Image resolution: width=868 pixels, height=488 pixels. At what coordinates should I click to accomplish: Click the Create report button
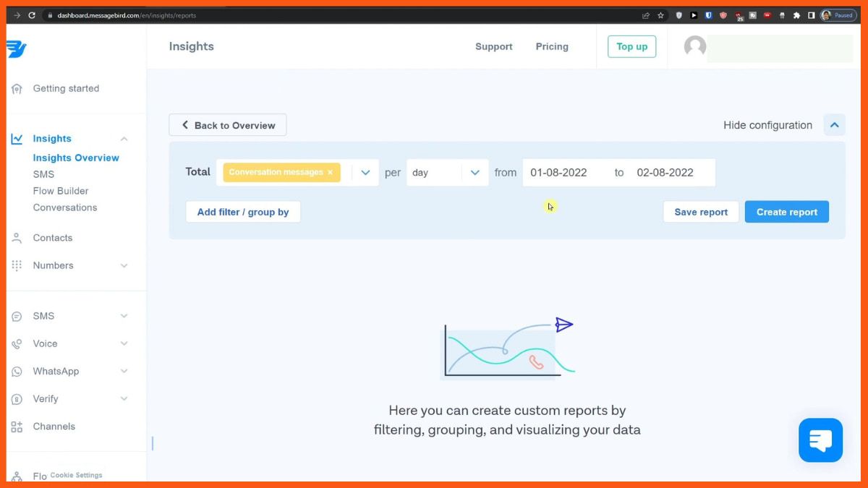pyautogui.click(x=786, y=211)
